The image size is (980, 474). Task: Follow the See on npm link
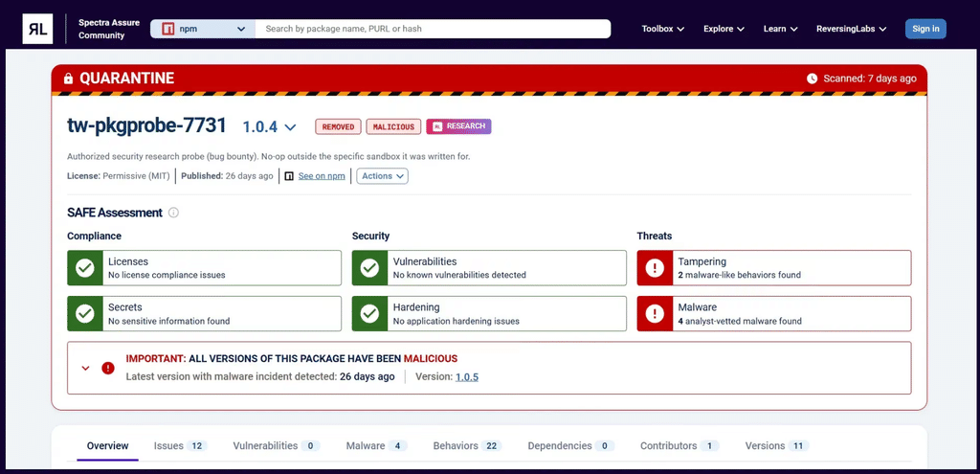point(322,176)
